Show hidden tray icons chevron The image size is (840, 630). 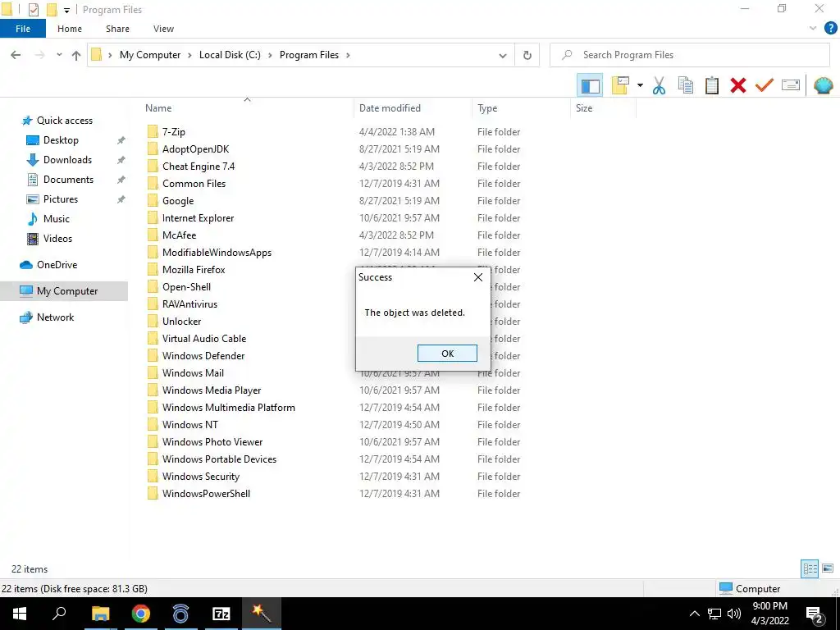pos(694,614)
